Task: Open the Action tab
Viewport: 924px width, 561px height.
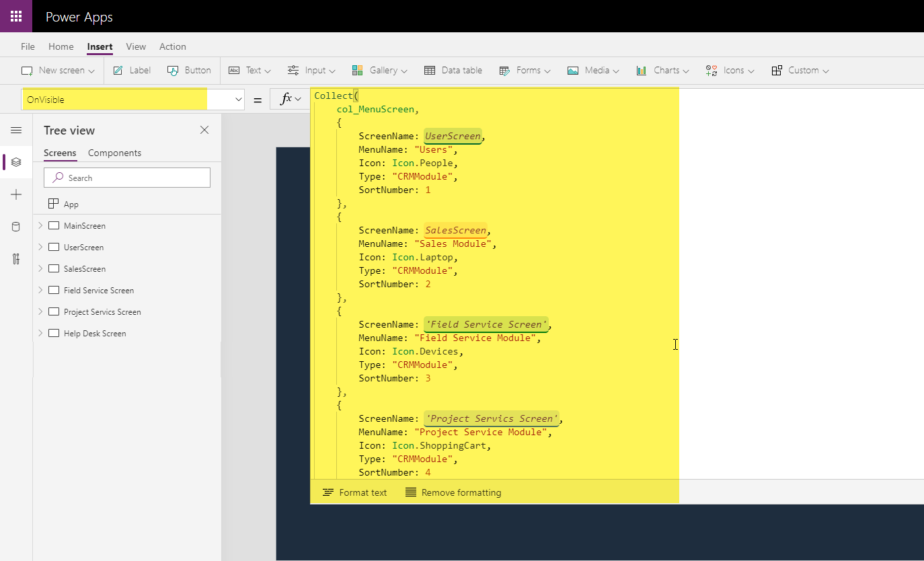Action: click(x=172, y=46)
